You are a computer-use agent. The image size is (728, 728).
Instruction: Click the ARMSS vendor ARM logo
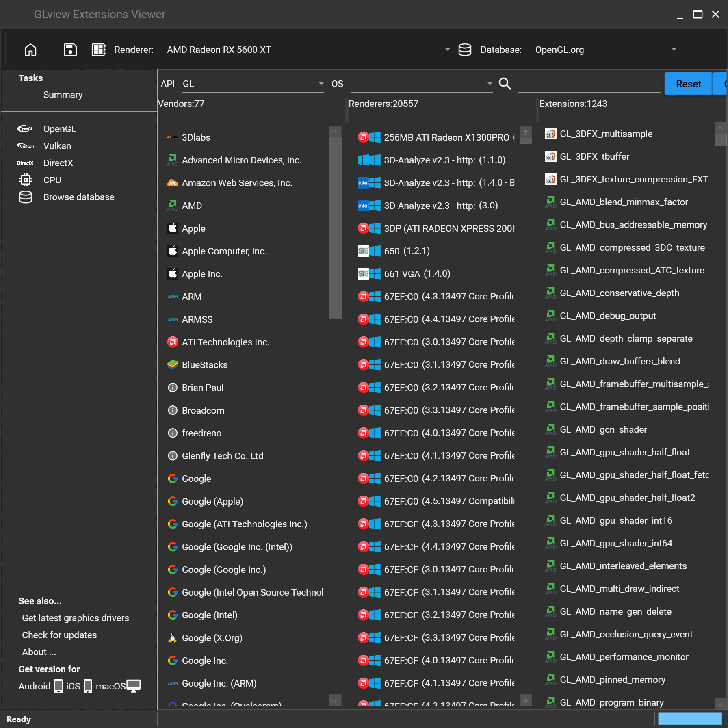coord(173,319)
